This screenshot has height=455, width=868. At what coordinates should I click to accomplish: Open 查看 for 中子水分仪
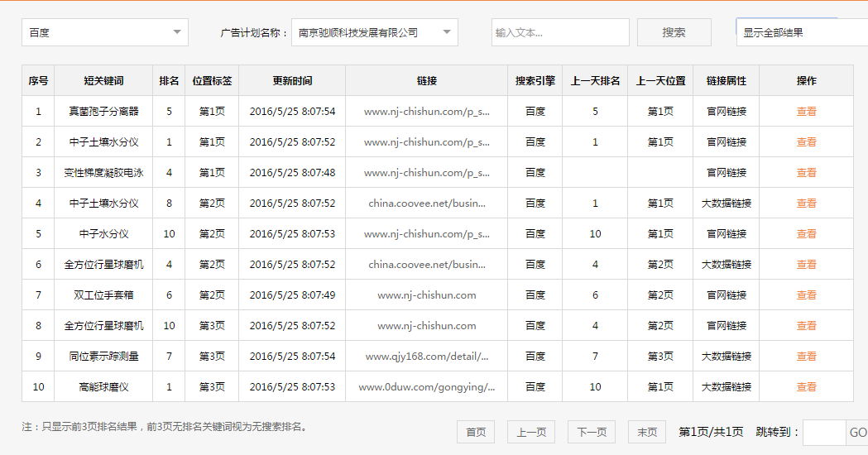coord(807,233)
